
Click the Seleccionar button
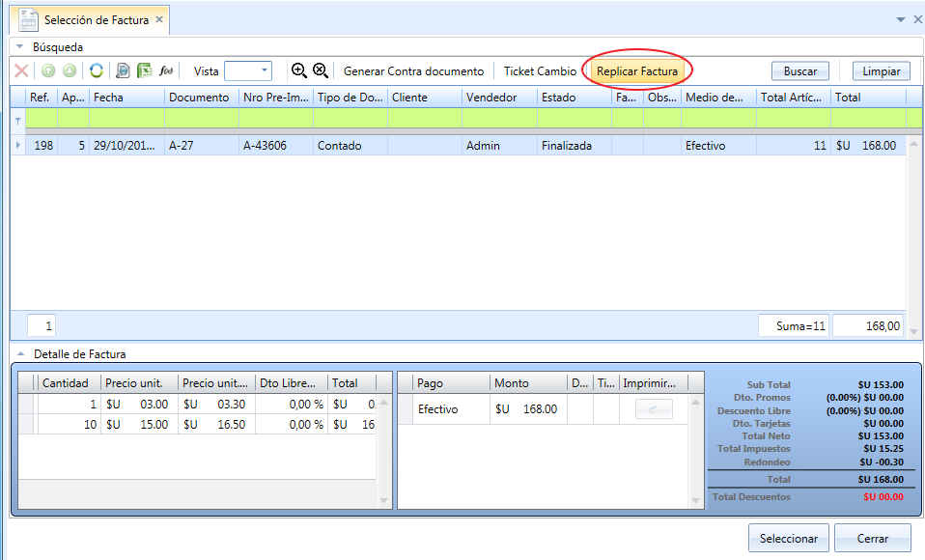pos(789,538)
